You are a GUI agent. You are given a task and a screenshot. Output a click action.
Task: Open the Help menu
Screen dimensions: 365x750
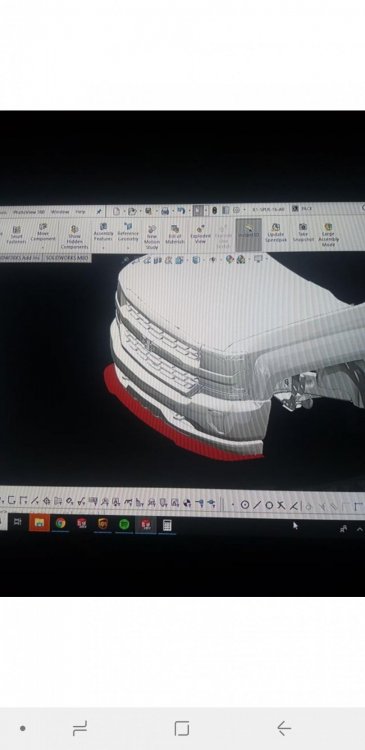click(80, 211)
